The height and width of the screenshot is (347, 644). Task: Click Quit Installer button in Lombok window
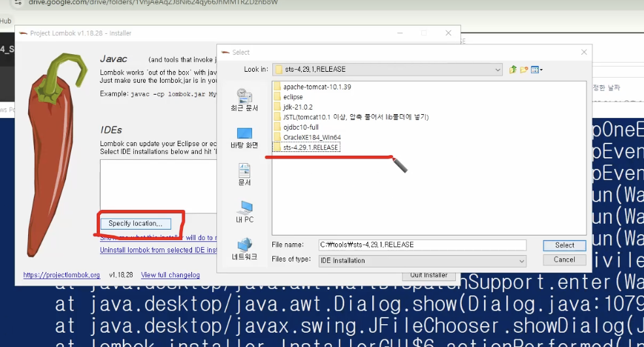click(428, 275)
